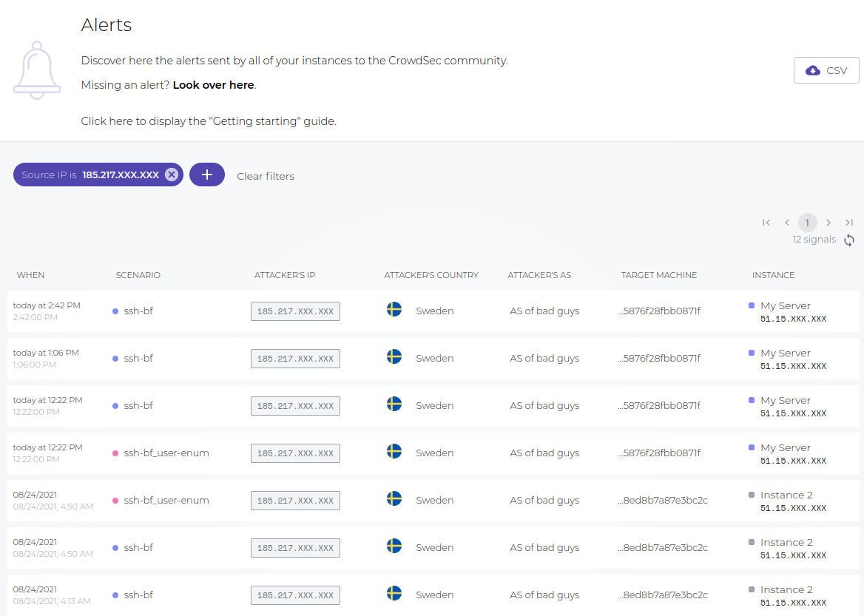Click the Clear filters option
Viewport: 864px width, 616px height.
(x=265, y=175)
